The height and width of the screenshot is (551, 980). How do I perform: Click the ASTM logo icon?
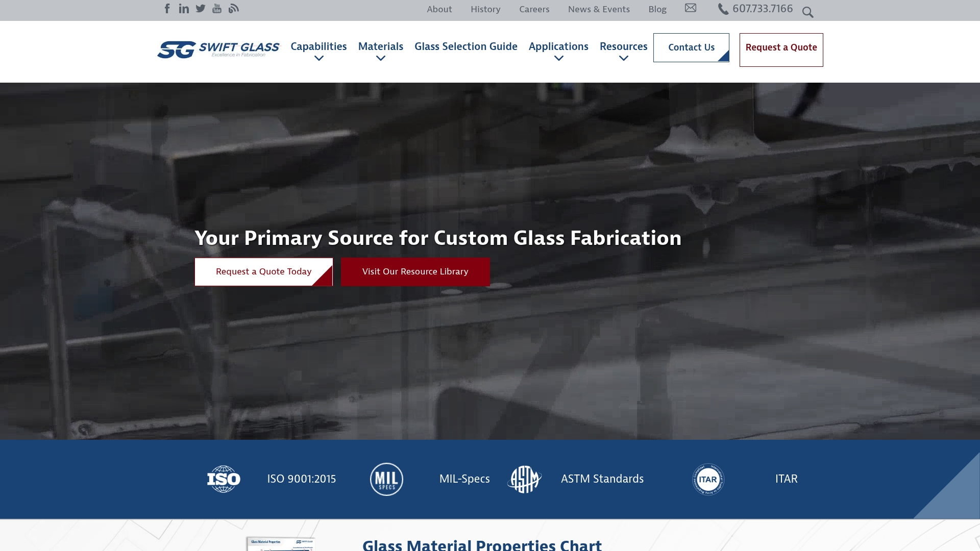coord(524,479)
